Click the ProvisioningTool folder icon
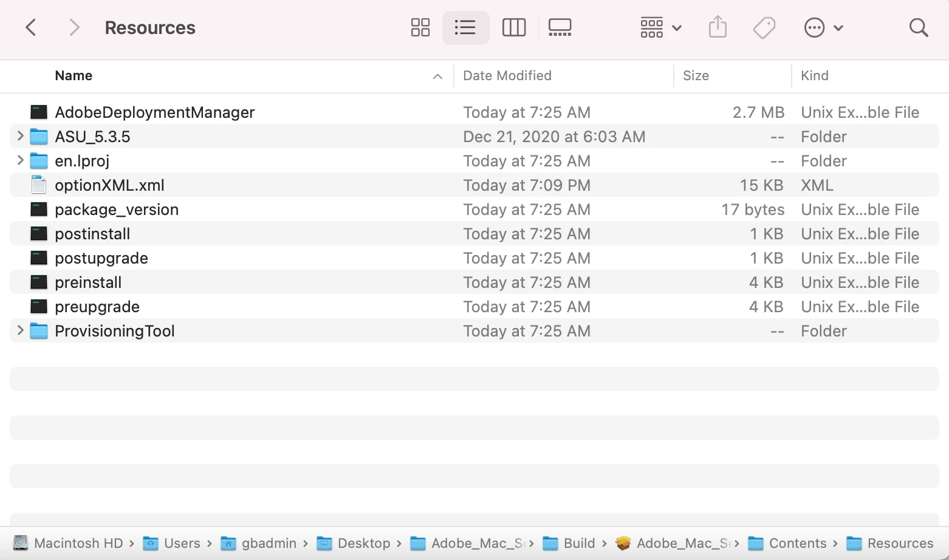Viewport: 949px width, 560px height. tap(39, 330)
